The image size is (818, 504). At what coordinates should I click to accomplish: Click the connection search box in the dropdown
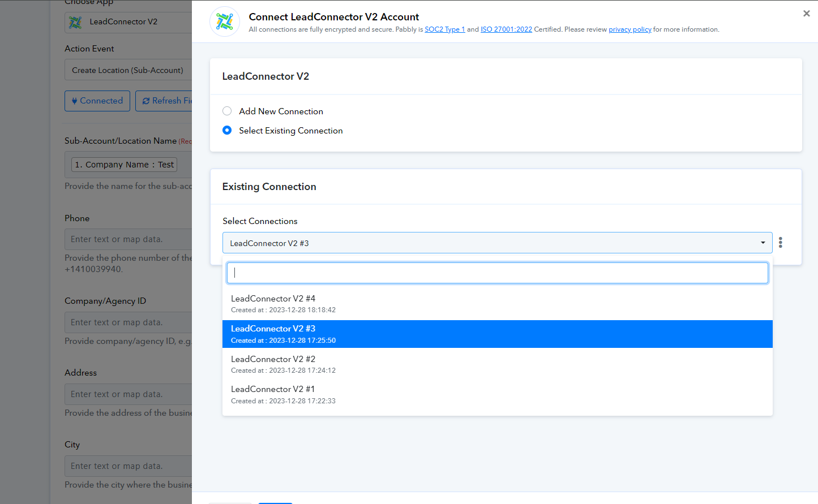(498, 273)
